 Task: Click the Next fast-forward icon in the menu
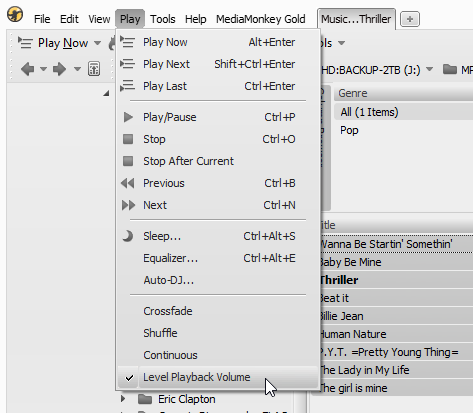(x=128, y=205)
